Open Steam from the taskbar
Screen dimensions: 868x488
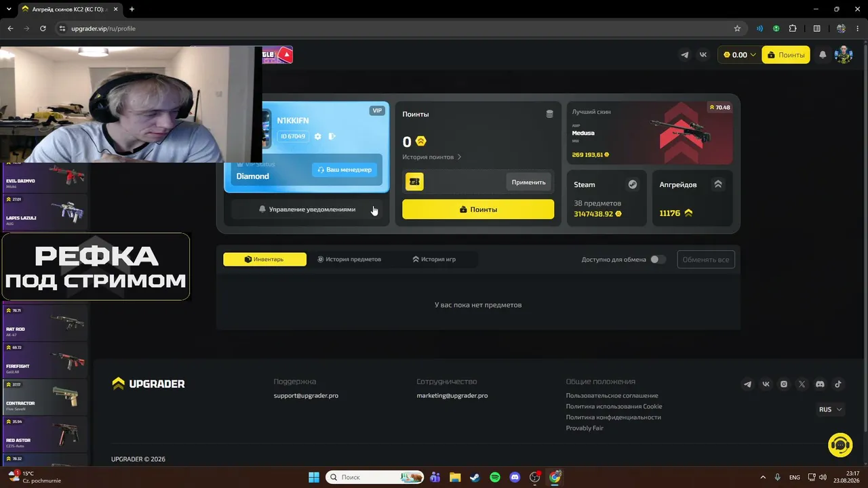475,477
